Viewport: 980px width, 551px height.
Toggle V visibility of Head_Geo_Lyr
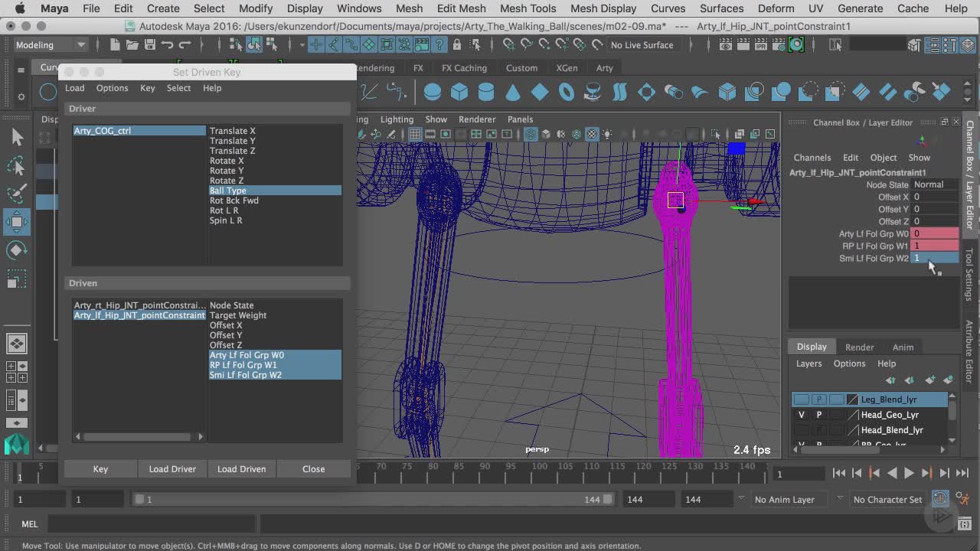[802, 415]
